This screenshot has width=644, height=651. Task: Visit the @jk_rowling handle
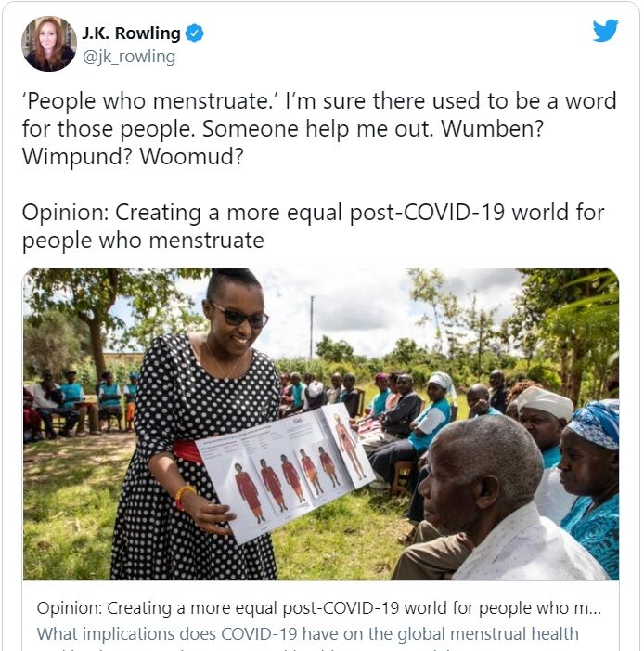point(129,57)
